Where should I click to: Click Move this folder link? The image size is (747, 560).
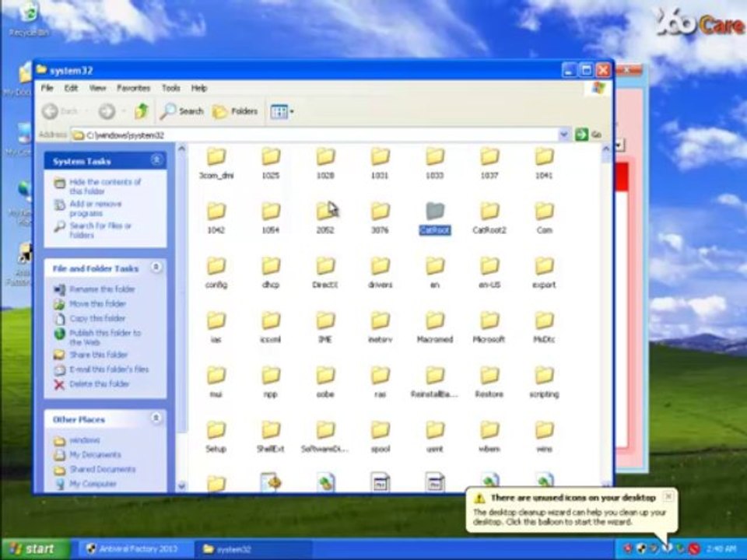[98, 304]
